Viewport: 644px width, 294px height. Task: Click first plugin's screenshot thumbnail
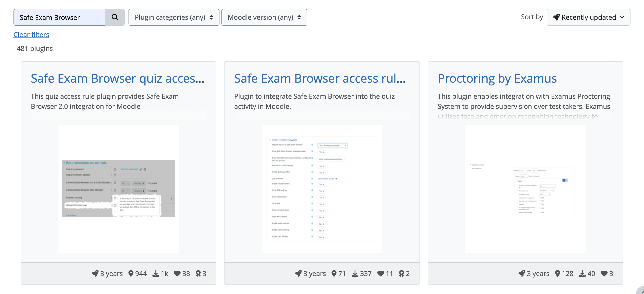click(x=118, y=188)
